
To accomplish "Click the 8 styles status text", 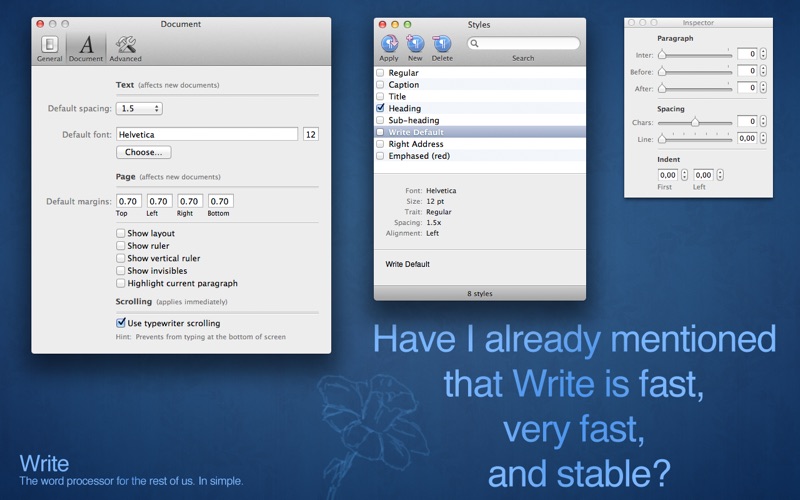I will [480, 293].
